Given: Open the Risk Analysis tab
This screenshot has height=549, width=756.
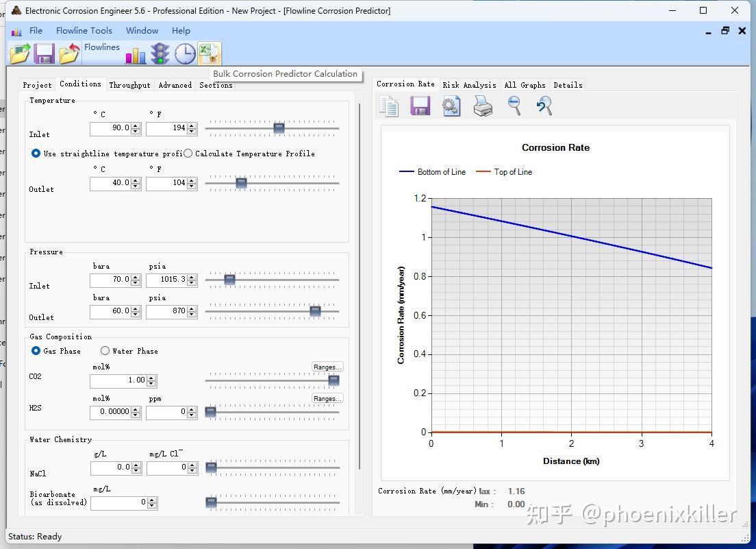Looking at the screenshot, I should point(469,85).
